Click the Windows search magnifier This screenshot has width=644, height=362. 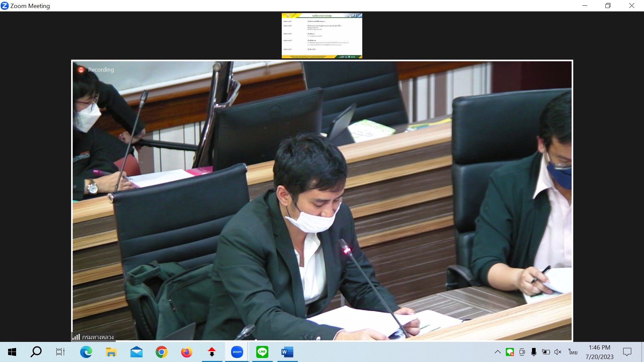[36, 352]
